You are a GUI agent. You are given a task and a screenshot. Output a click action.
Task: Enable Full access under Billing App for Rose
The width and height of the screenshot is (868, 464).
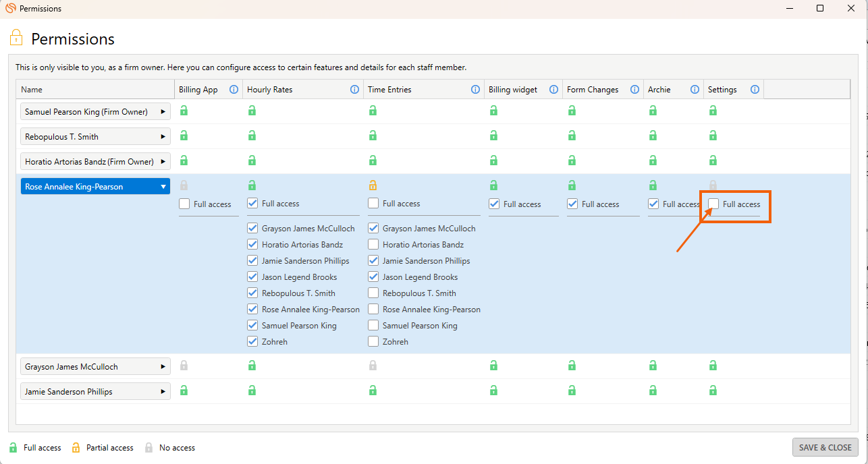coord(184,204)
